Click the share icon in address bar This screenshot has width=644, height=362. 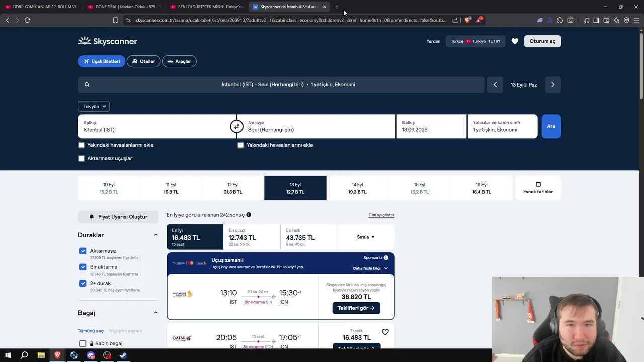coord(455,20)
